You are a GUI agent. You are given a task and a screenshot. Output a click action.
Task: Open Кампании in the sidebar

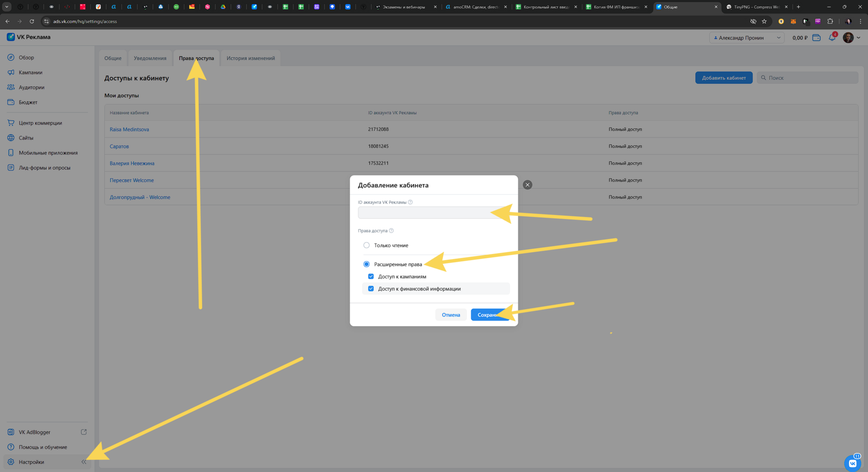pyautogui.click(x=30, y=72)
